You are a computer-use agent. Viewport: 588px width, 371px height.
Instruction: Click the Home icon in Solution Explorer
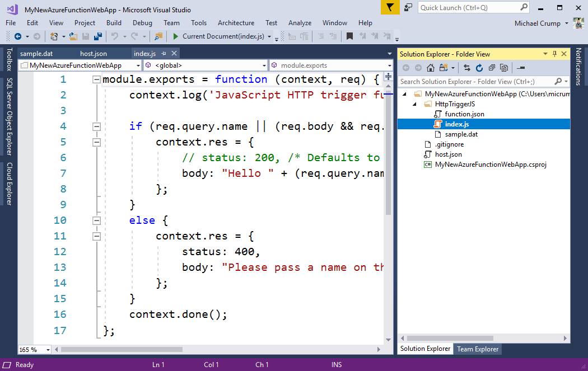(x=430, y=68)
